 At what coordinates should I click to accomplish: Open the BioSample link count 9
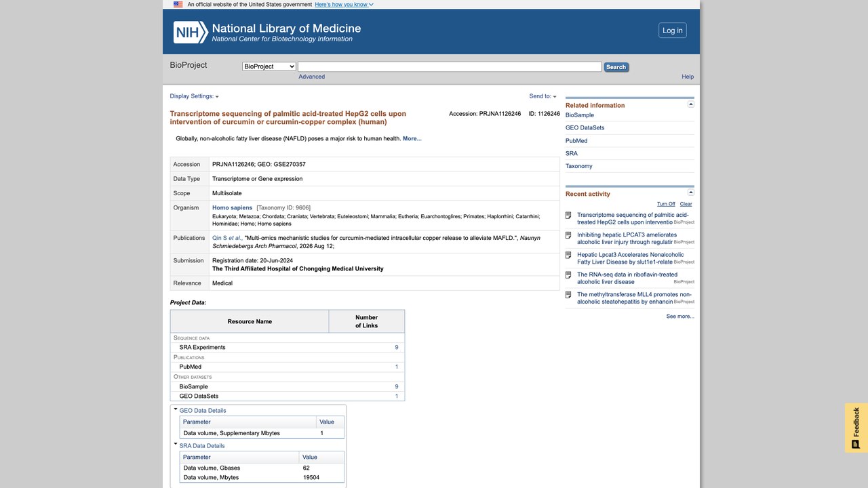(397, 387)
